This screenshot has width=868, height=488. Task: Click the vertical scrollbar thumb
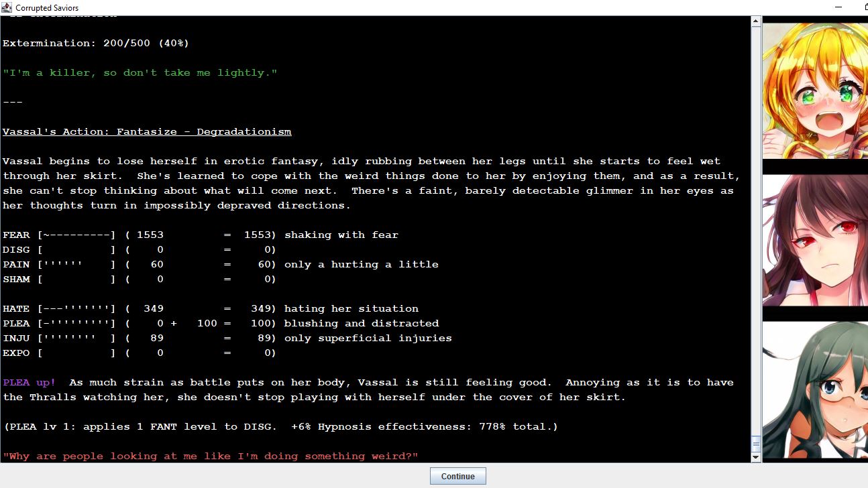[756, 444]
